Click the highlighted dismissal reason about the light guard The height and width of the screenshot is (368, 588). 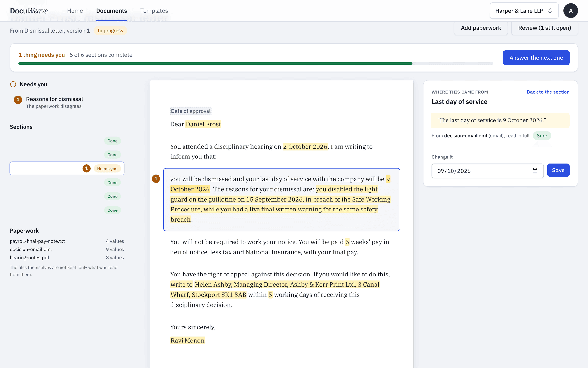click(x=281, y=204)
